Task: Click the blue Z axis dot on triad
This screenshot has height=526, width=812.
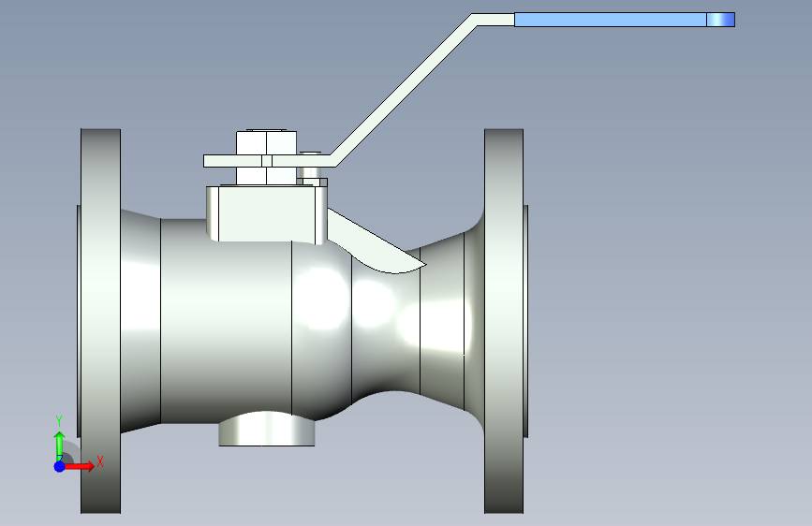Action: [x=60, y=466]
